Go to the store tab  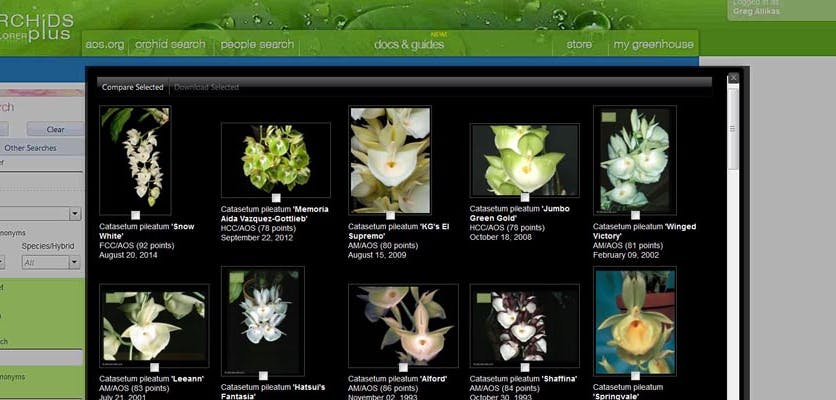tap(579, 44)
